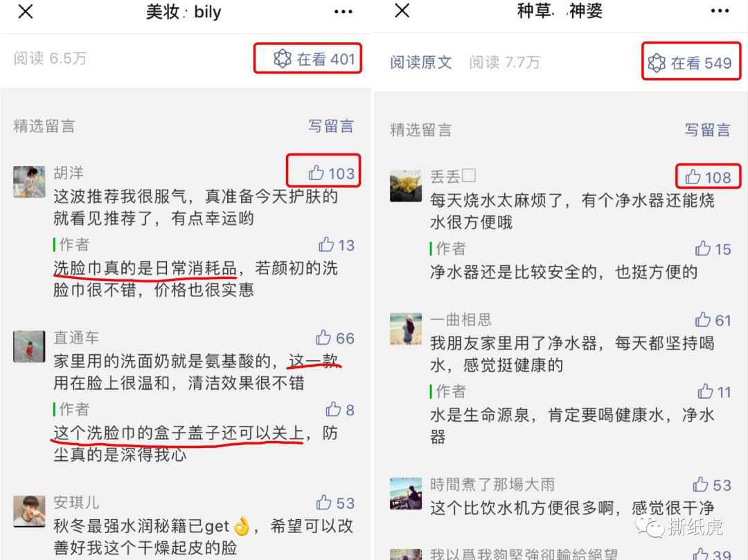This screenshot has width=748, height=560.
Task: Like 時間煮了那場大雨's comment (53)
Action: coord(712,485)
